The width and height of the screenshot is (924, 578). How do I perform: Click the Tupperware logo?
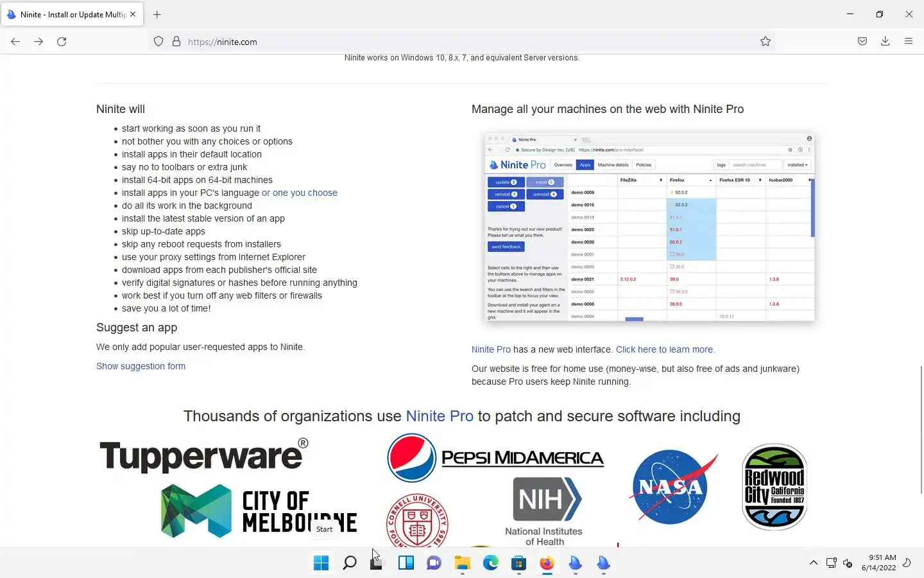[x=204, y=456]
